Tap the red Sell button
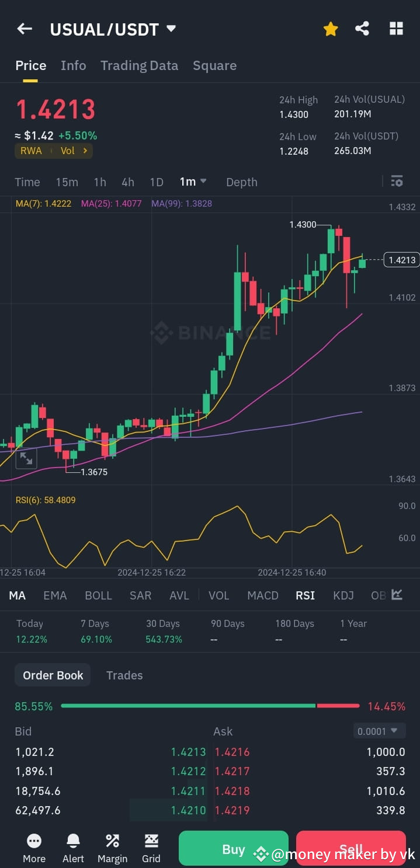 click(x=351, y=848)
